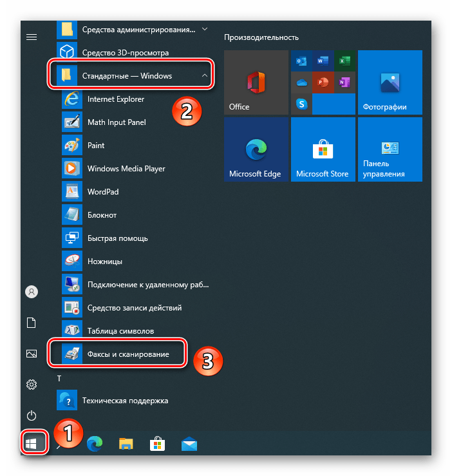Launch Math Input Panel

(x=135, y=122)
